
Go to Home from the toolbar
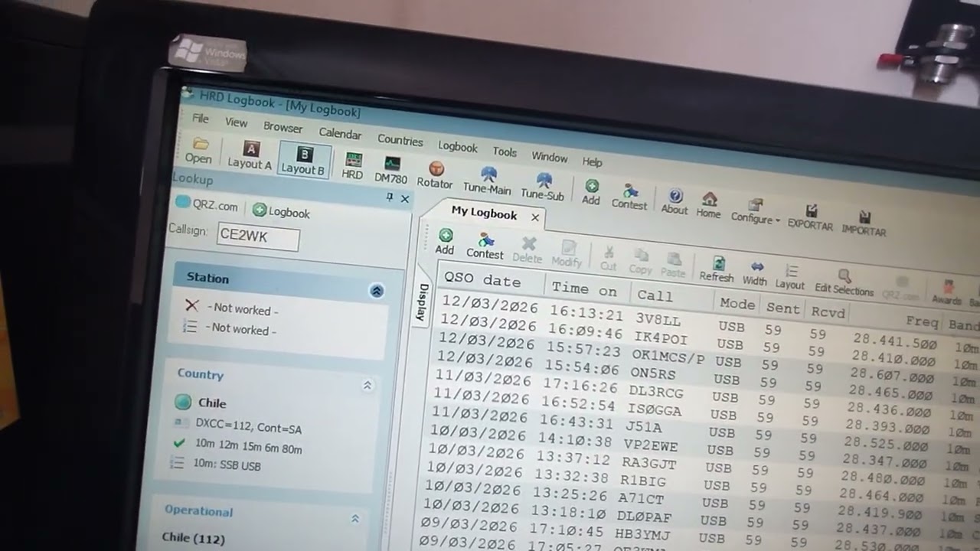(708, 206)
